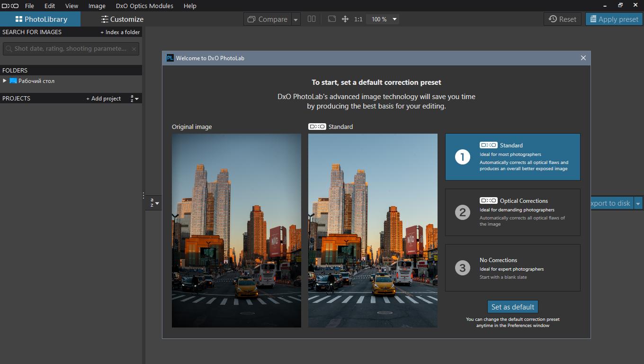Click the + Index a folder link
Viewport: 644px width, 364px height.
pyautogui.click(x=120, y=32)
